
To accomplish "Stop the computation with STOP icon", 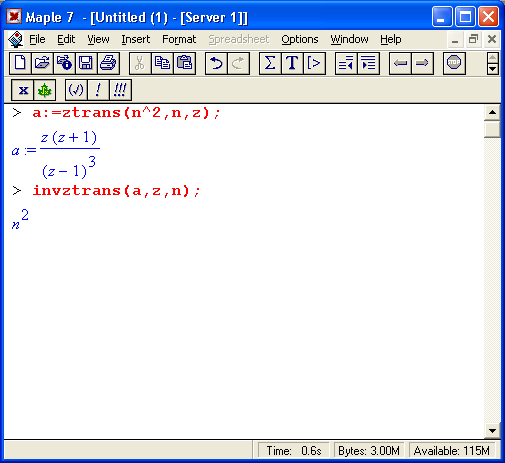I will [x=454, y=63].
